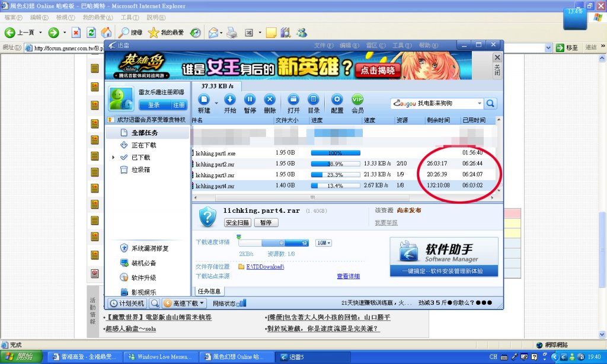The width and height of the screenshot is (607, 364).
Task: Click IE Back arrow button
Action: [x=10, y=33]
